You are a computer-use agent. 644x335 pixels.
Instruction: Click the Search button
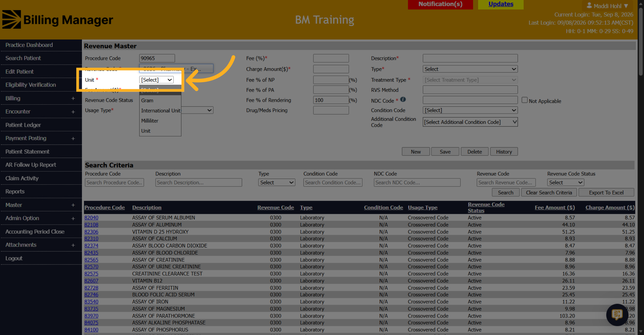506,193
